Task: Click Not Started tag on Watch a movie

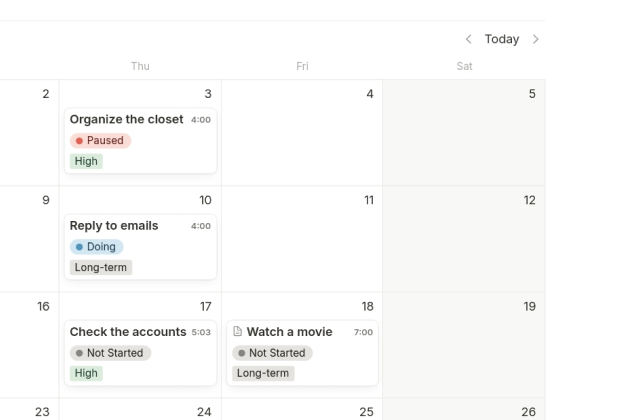Action: 272,353
